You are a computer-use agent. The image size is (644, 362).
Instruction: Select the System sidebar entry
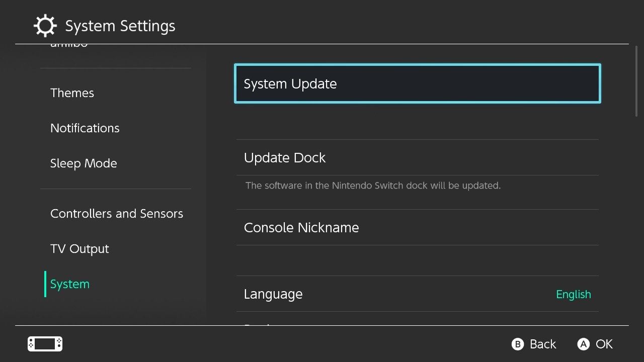(69, 284)
